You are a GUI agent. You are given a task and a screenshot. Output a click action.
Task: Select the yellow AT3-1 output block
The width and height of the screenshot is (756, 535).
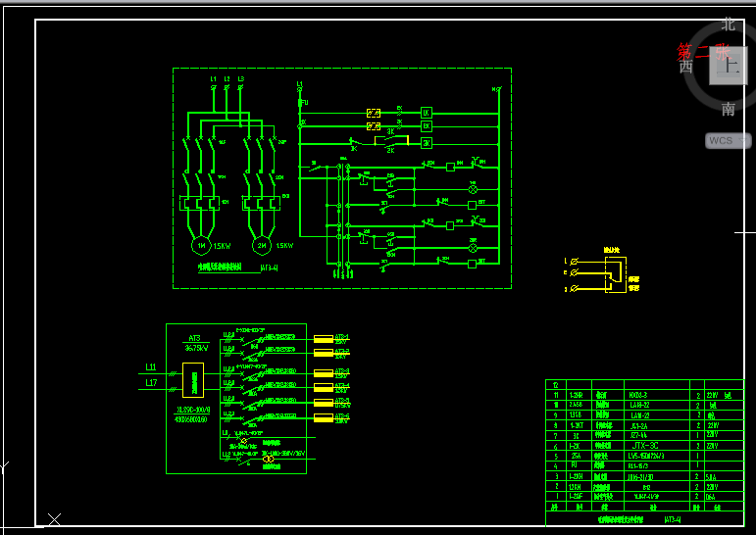(x=324, y=339)
